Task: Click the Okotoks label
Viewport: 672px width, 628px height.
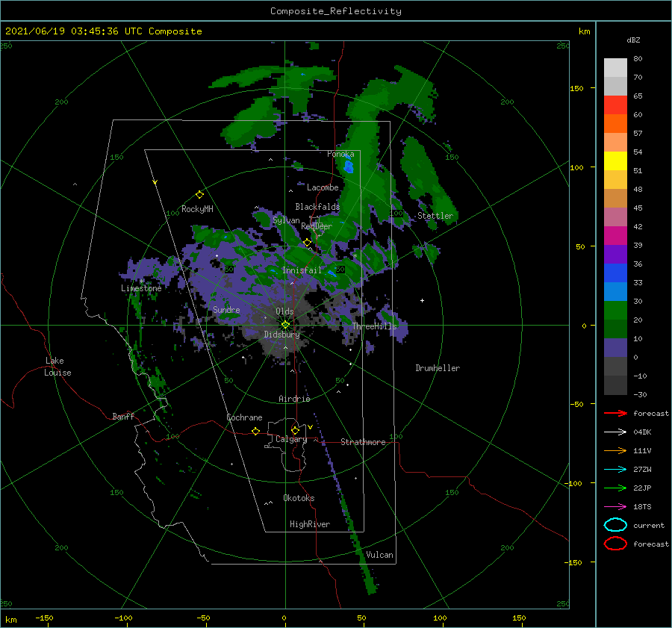Action: 299,498
